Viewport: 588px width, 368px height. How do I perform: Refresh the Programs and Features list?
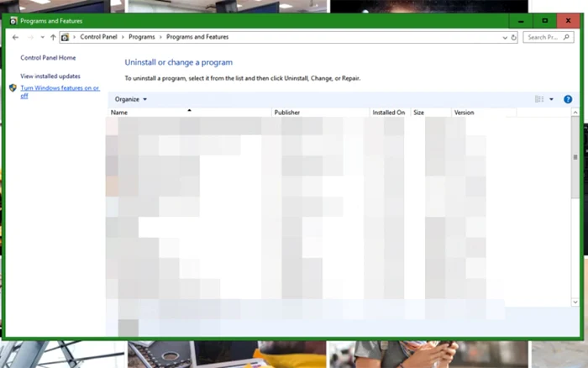[514, 37]
